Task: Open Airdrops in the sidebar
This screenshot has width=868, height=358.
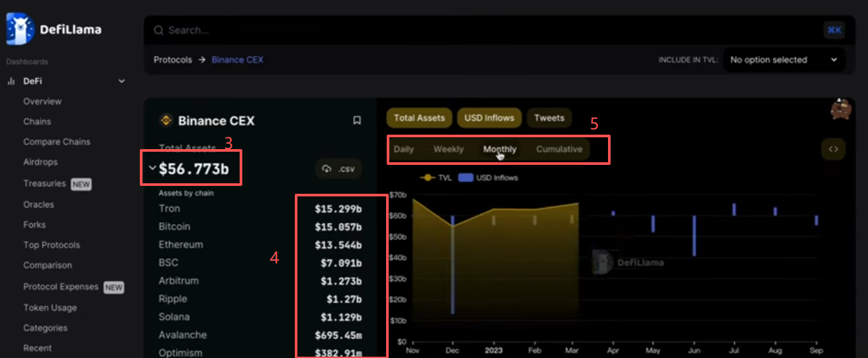Action: [x=41, y=162]
